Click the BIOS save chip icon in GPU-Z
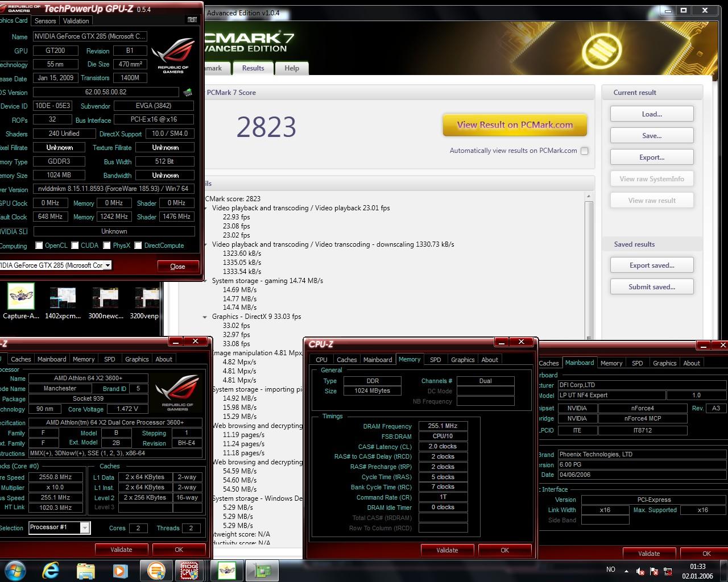 [x=188, y=92]
